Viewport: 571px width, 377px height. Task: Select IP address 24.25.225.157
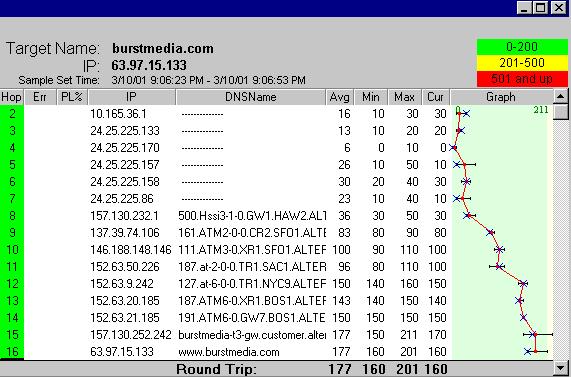point(125,165)
